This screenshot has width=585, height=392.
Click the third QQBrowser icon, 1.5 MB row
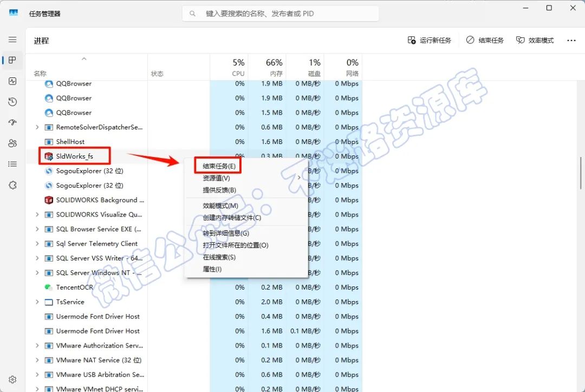point(49,113)
